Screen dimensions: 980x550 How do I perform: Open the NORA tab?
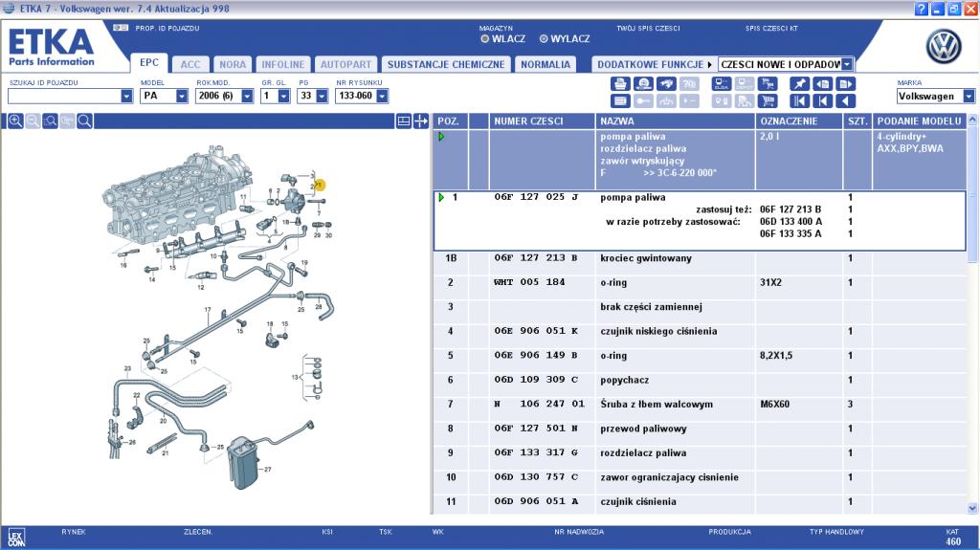tap(233, 64)
